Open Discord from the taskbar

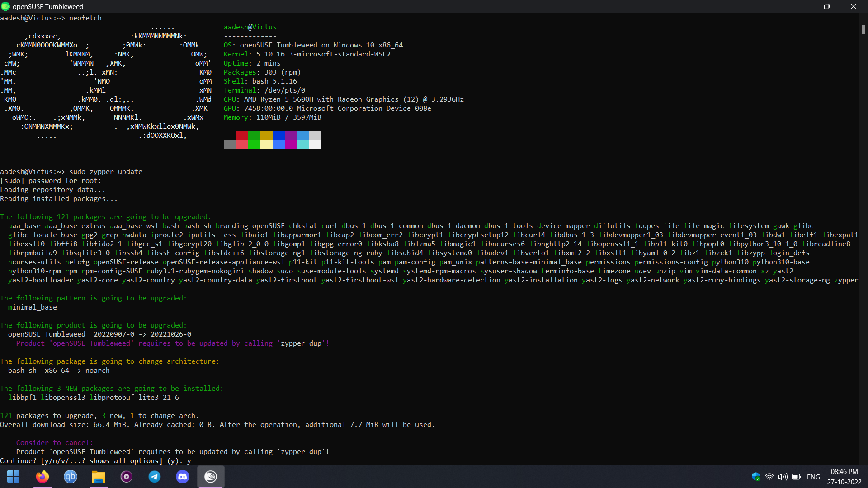coord(182,477)
